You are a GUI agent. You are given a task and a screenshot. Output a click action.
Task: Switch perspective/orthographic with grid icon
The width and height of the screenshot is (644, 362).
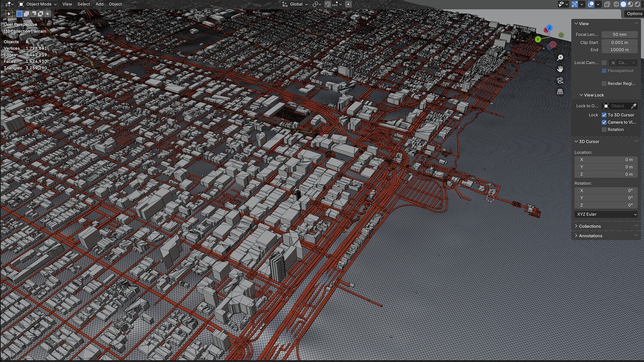tap(560, 92)
